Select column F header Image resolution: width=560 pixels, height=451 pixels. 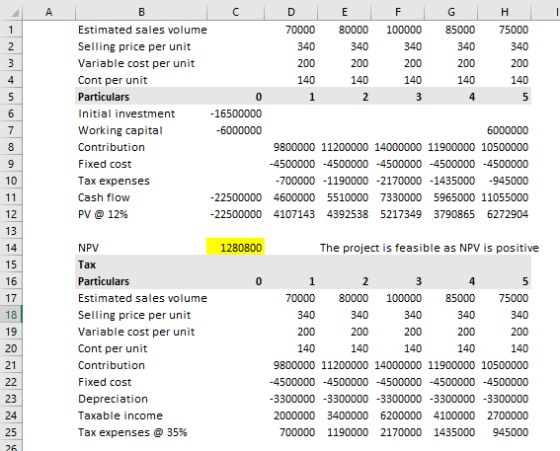[x=398, y=12]
